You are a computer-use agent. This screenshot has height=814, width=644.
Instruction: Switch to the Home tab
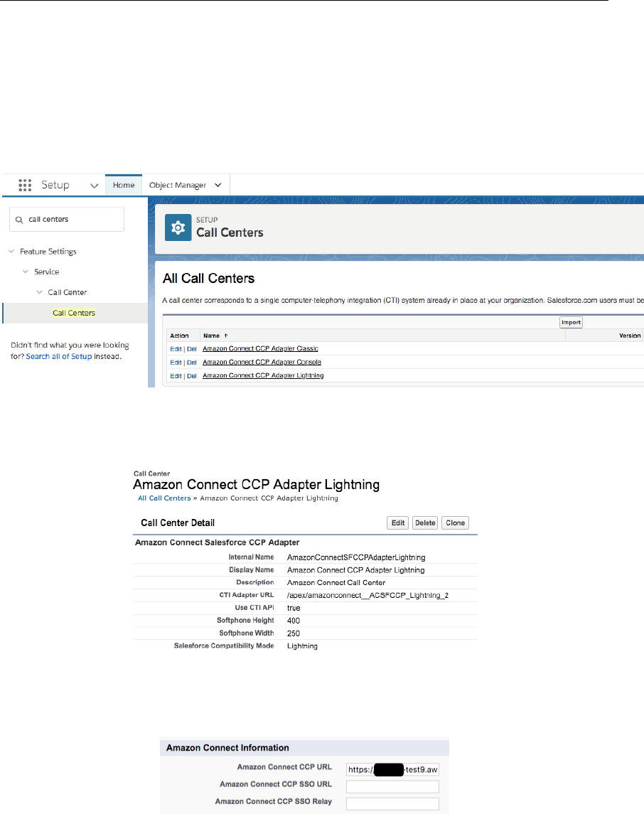tap(124, 185)
